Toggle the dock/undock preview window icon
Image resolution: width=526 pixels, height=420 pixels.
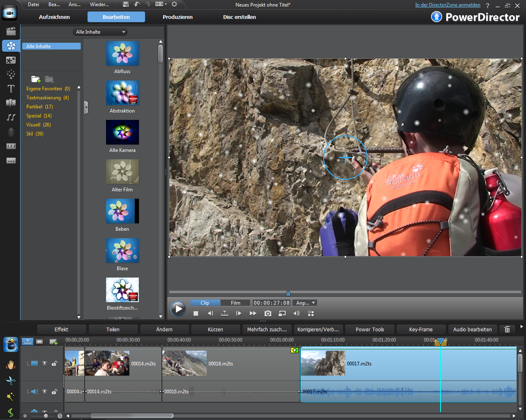click(282, 313)
